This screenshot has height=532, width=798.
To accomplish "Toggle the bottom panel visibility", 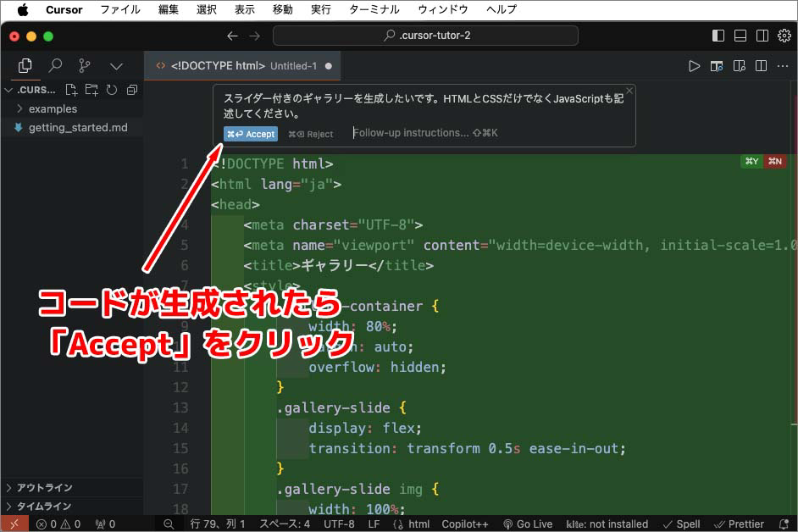I will click(x=740, y=36).
